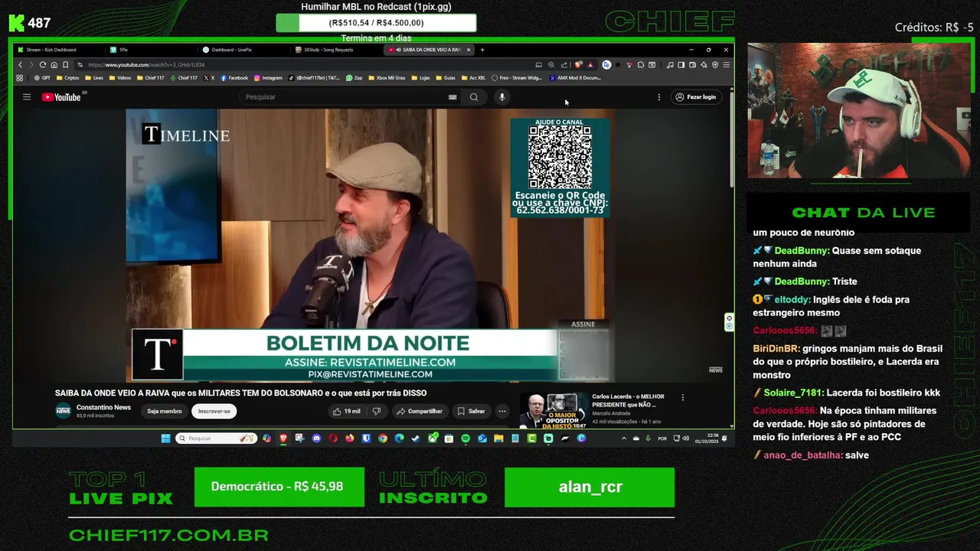Go back in browser history
This screenshot has height=551, width=980.
point(20,65)
